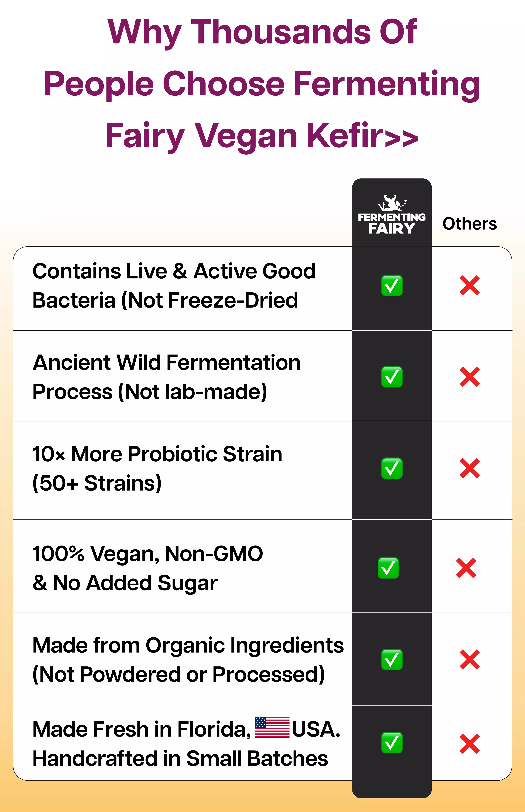Click the Fermenting Fairy logo

tap(392, 214)
